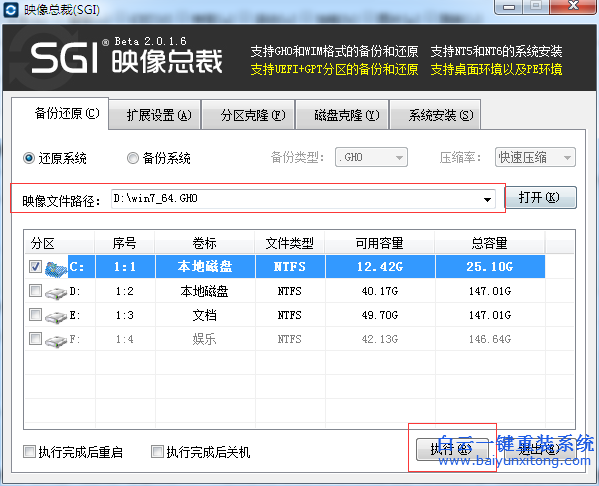This screenshot has width=599, height=486.
Task: Click the E: drive icon in partition list
Action: (56, 317)
